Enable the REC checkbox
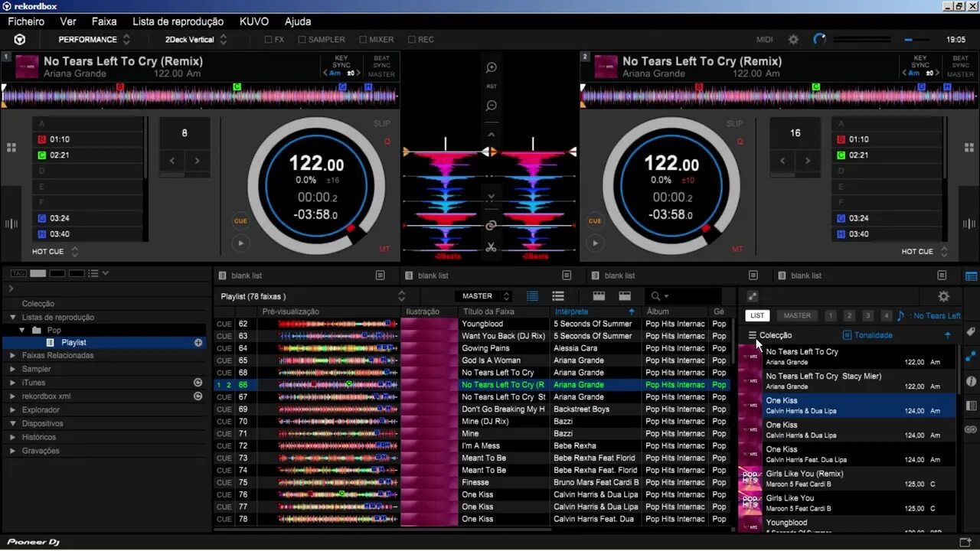The width and height of the screenshot is (980, 551). 411,40
